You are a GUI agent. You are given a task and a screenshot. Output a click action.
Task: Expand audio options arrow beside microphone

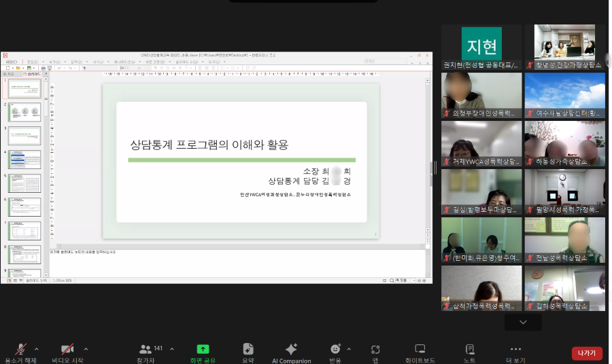[37, 349]
